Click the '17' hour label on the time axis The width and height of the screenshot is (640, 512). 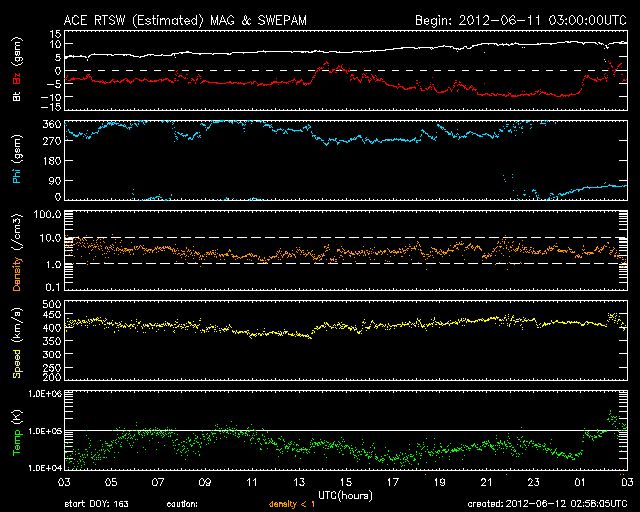click(393, 483)
